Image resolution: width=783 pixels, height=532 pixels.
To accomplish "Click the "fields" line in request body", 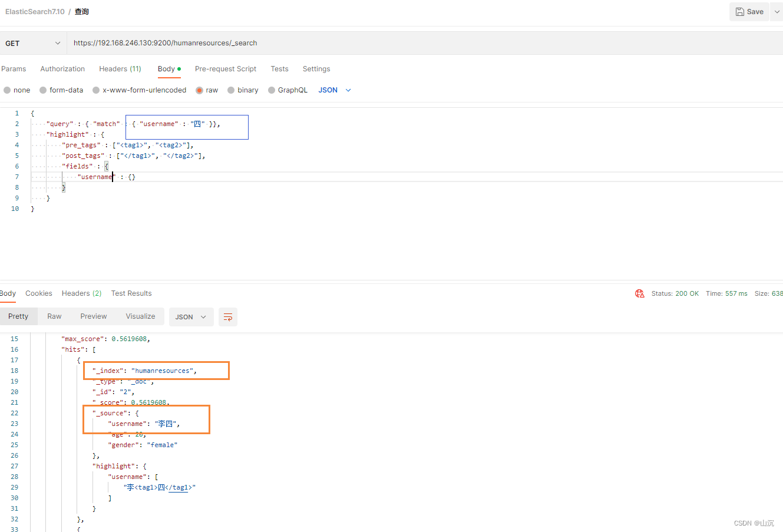I will 85,166.
